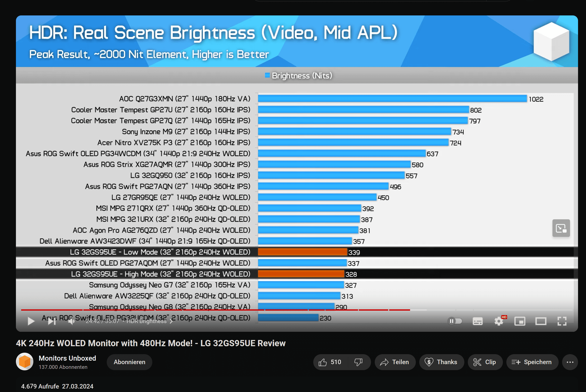Click the '137.000 Abonnenten' subscriber count
The height and width of the screenshot is (392, 586).
(x=63, y=367)
